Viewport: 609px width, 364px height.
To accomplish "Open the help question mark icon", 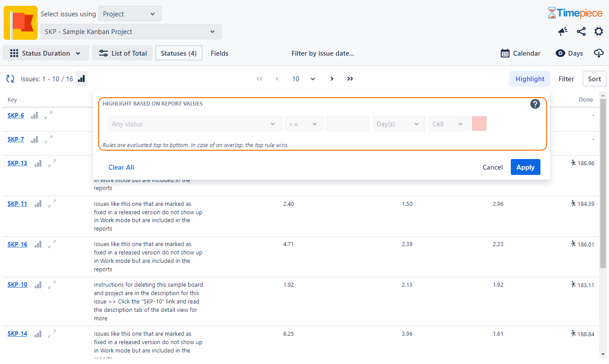I will (x=535, y=104).
